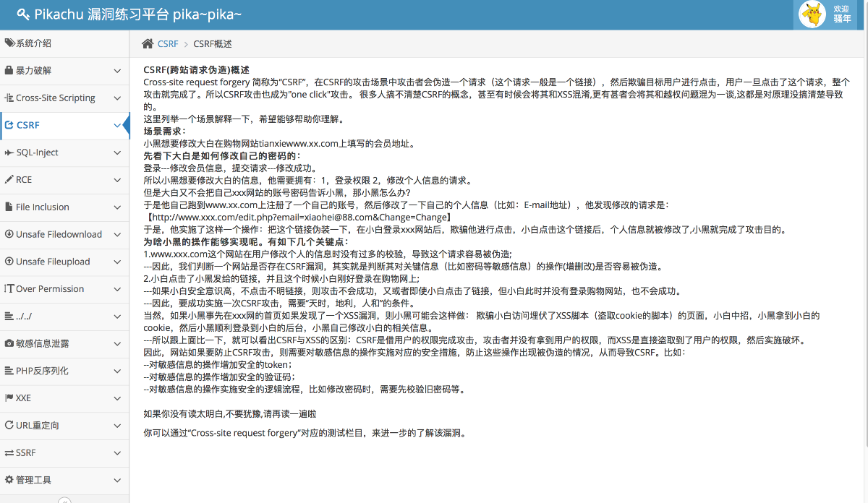Open the URL重定向 sidebar item

click(38, 426)
